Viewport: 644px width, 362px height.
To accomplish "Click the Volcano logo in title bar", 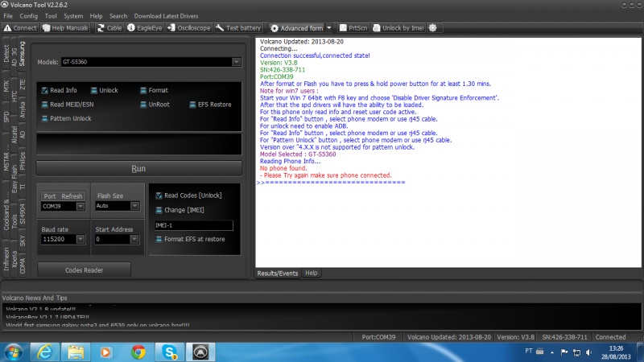I will pos(5,5).
